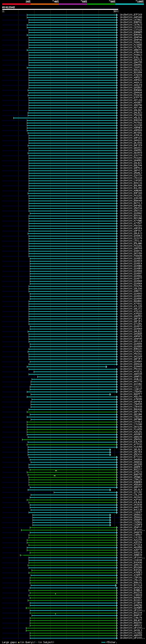Image resolution: width=146 pixels, height=644 pixels.
Task: Click the UniRef100_Q4S8L3 label
Action: (131, 630)
